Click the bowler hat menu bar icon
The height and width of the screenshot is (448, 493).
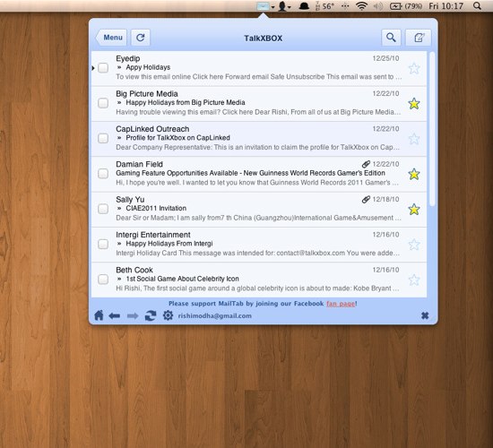[x=304, y=6]
